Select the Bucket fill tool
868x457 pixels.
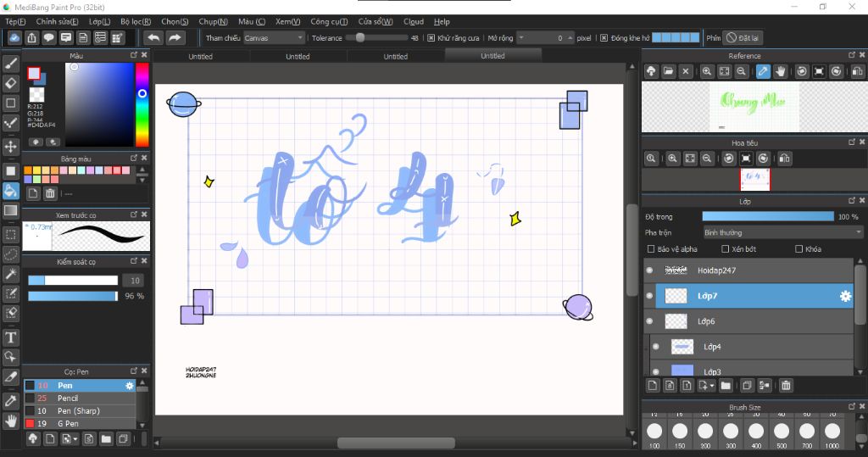tap(10, 191)
